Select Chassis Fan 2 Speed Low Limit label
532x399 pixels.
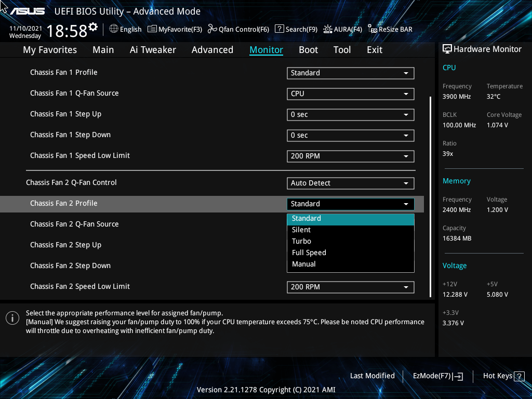click(x=79, y=287)
